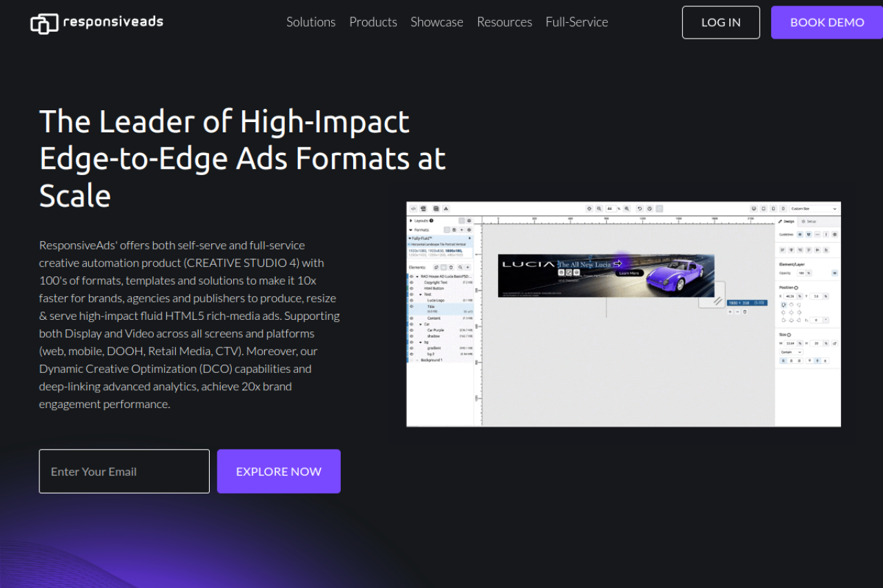This screenshot has height=588, width=883.
Task: Open the Custom Size dropdown
Action: pyautogui.click(x=814, y=208)
